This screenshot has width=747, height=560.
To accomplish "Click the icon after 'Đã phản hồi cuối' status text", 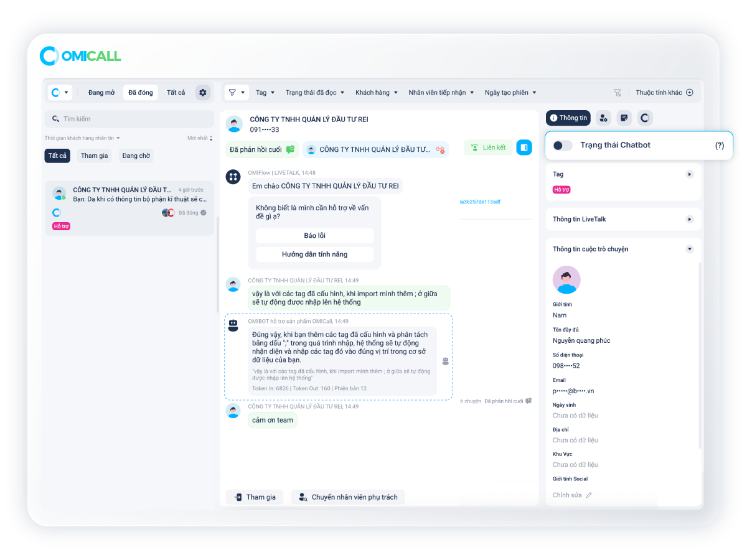I will pyautogui.click(x=529, y=401).
